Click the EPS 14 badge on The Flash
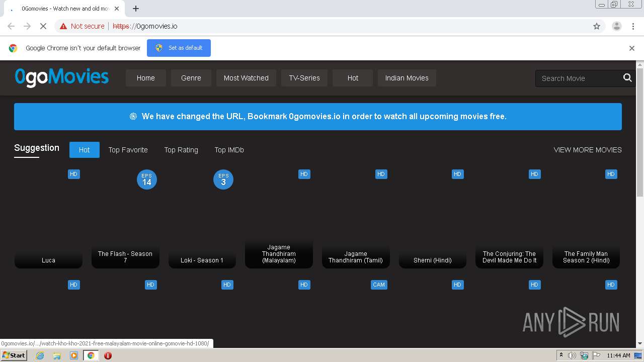The height and width of the screenshot is (362, 644). pos(147,179)
